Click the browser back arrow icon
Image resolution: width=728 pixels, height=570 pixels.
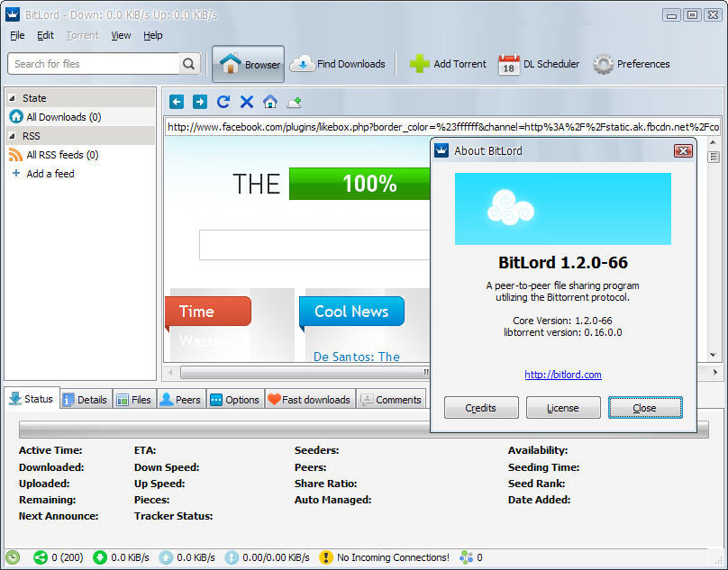(x=177, y=102)
